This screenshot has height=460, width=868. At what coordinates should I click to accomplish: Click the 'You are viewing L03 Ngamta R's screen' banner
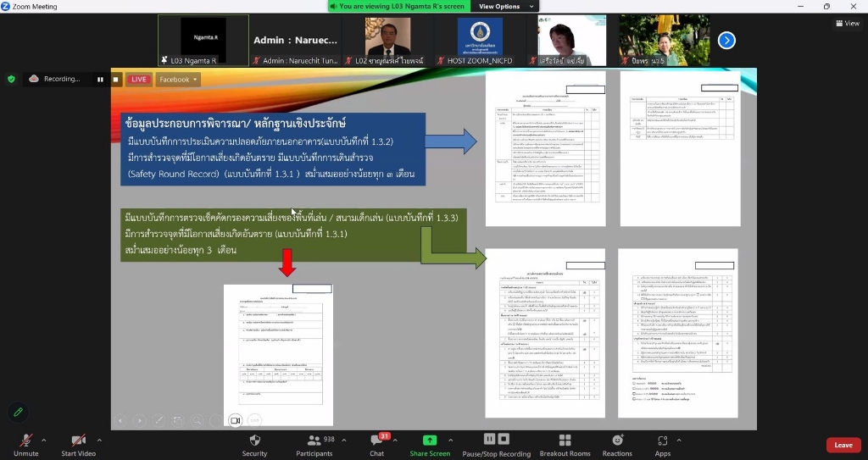(x=398, y=6)
